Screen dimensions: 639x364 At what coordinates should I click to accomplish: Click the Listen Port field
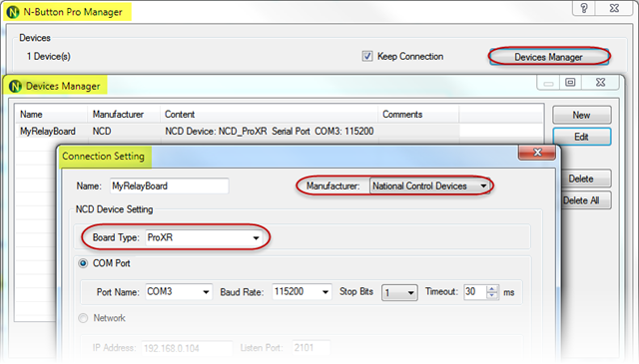(311, 348)
